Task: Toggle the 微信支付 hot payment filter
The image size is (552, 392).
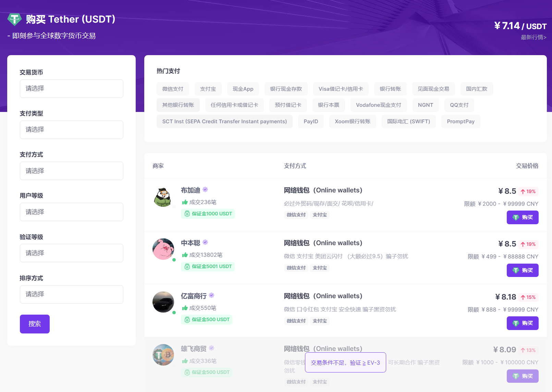Action: tap(173, 89)
